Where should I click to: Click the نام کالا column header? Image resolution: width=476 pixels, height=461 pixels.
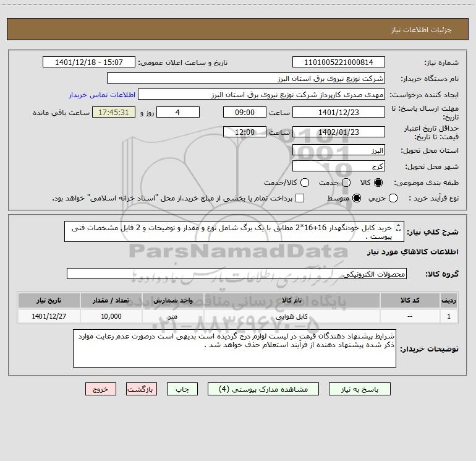[x=292, y=300]
